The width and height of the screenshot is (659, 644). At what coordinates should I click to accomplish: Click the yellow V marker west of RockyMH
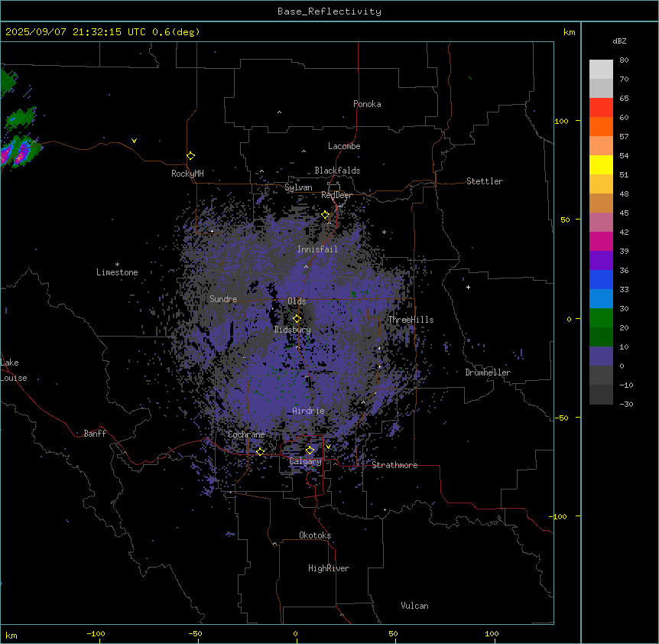(134, 141)
